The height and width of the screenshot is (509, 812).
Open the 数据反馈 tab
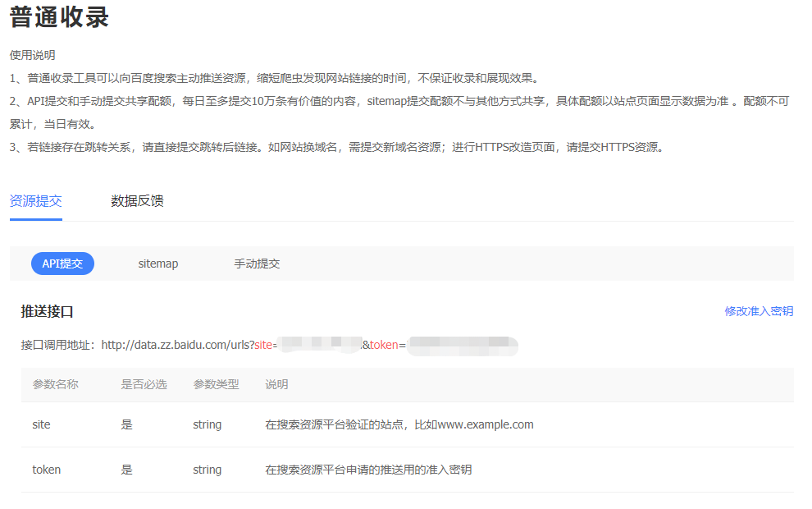(x=137, y=201)
